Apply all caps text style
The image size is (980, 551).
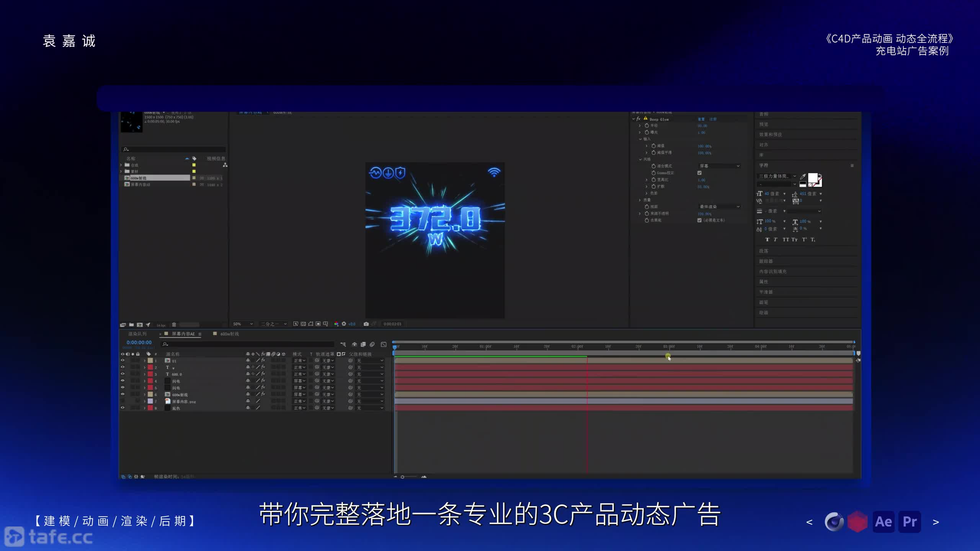tap(786, 240)
